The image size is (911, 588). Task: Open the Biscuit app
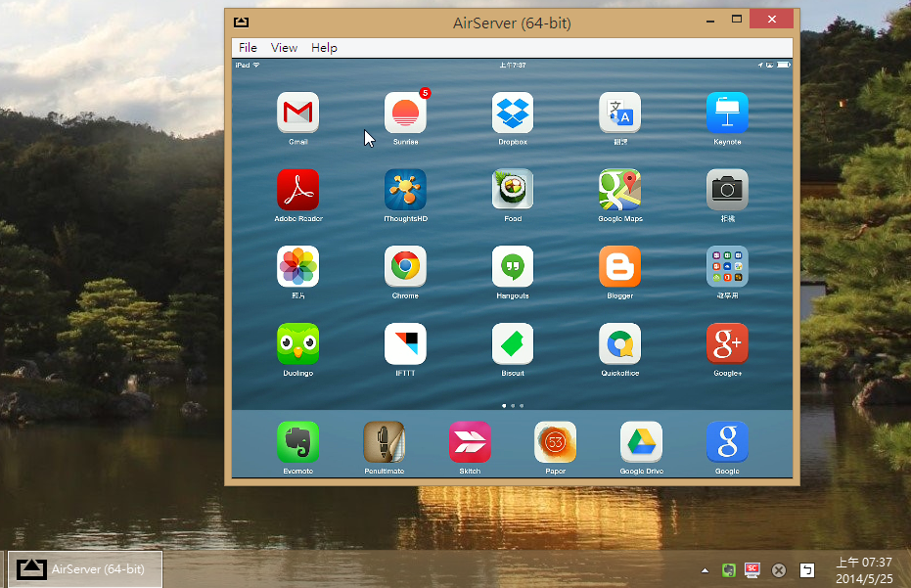click(x=513, y=344)
